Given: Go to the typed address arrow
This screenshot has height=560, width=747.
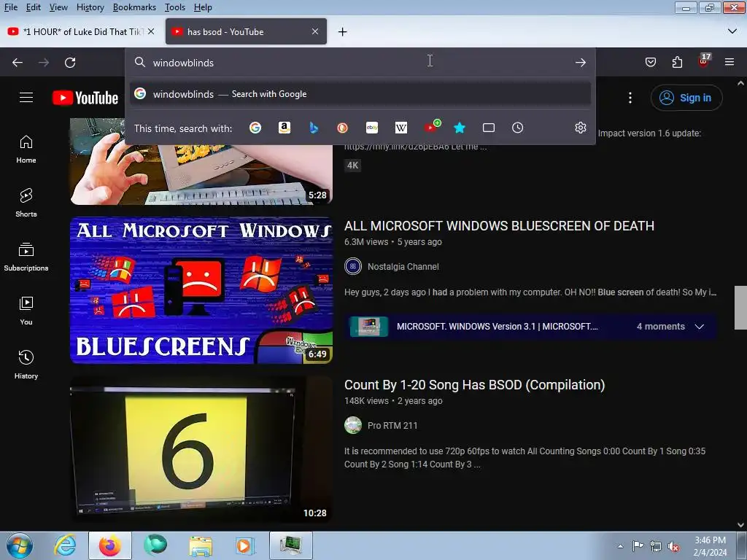Looking at the screenshot, I should coord(580,63).
